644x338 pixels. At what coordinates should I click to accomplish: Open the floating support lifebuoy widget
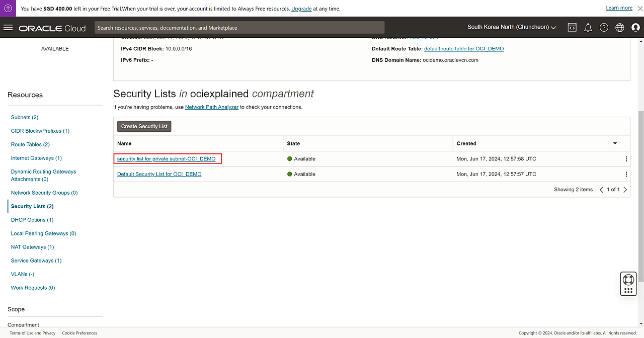pos(628,280)
